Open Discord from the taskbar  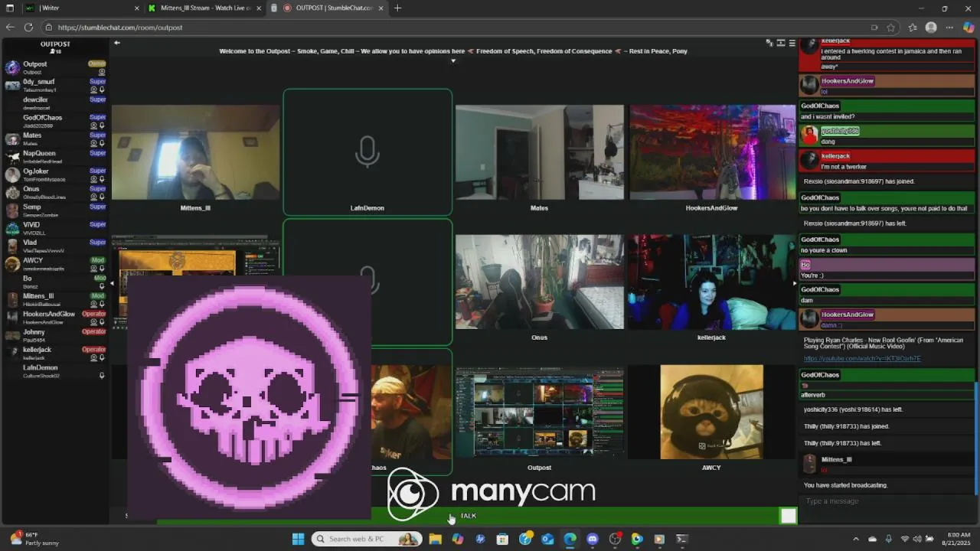tap(593, 539)
